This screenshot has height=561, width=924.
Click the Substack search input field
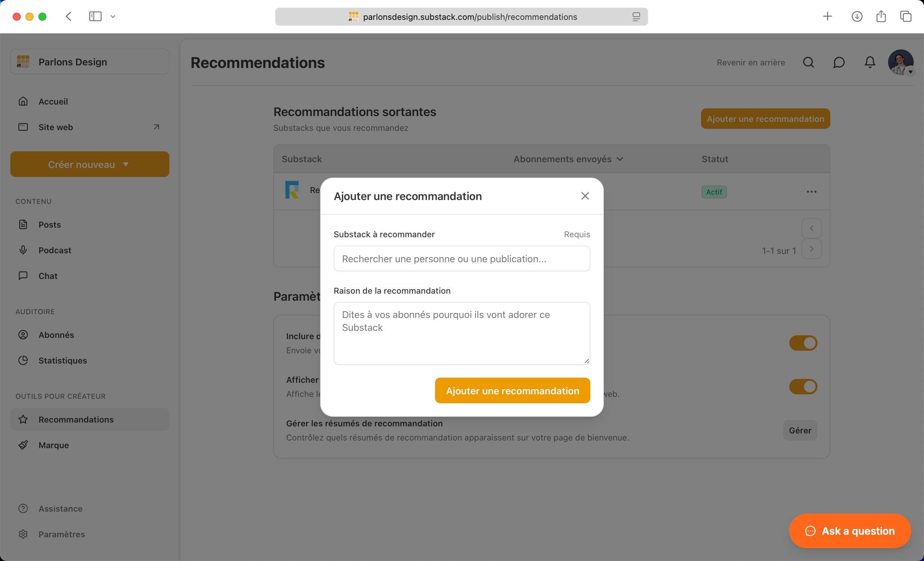coord(462,259)
